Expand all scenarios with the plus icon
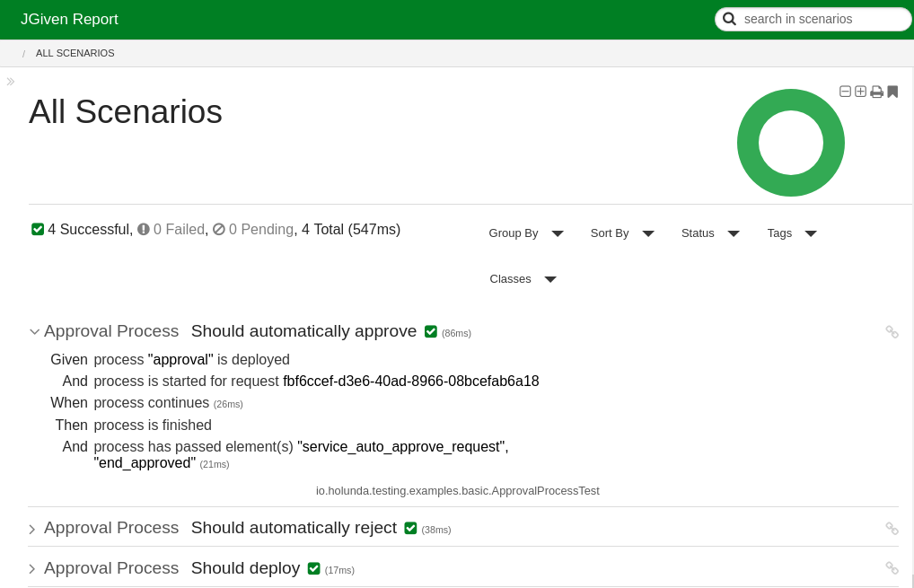The image size is (914, 588). coord(860,91)
